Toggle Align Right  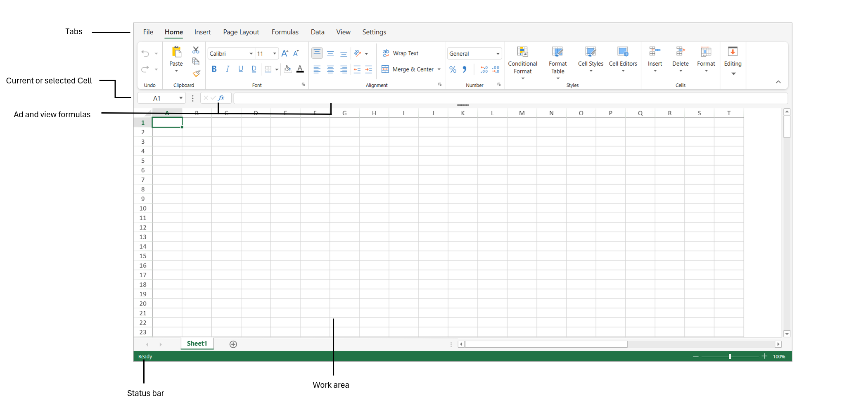pos(344,69)
